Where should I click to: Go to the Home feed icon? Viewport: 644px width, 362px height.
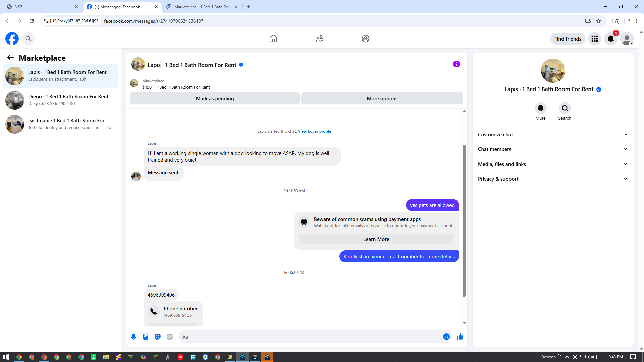(x=273, y=39)
